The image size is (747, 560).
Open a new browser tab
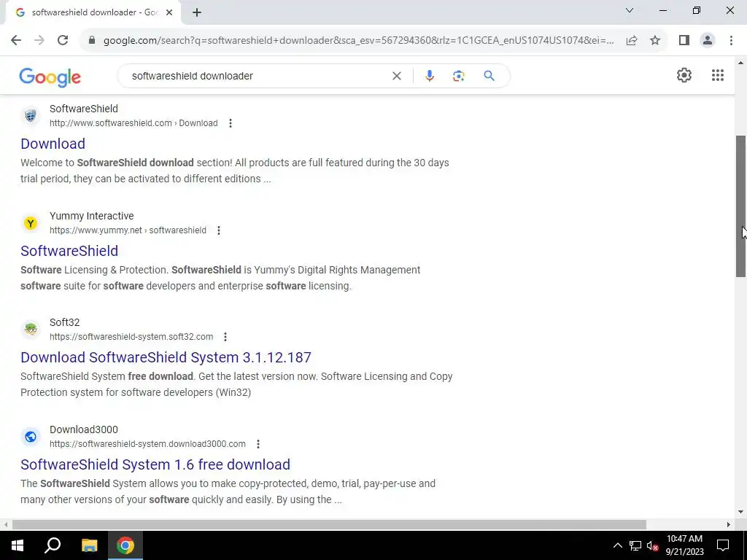197,12
